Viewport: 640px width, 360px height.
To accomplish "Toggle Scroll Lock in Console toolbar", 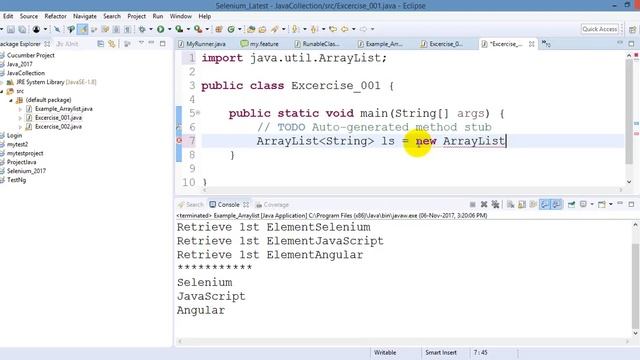I will coord(522,204).
